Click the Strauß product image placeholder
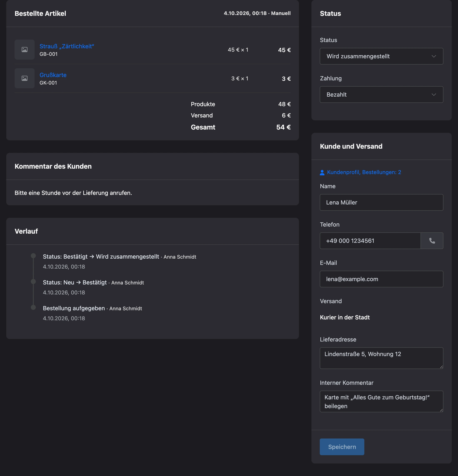 (x=25, y=50)
